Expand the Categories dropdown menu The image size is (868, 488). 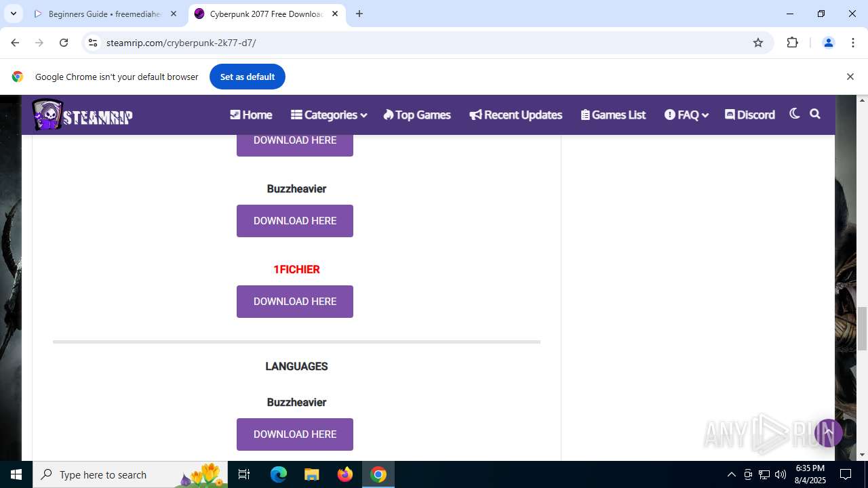(329, 115)
